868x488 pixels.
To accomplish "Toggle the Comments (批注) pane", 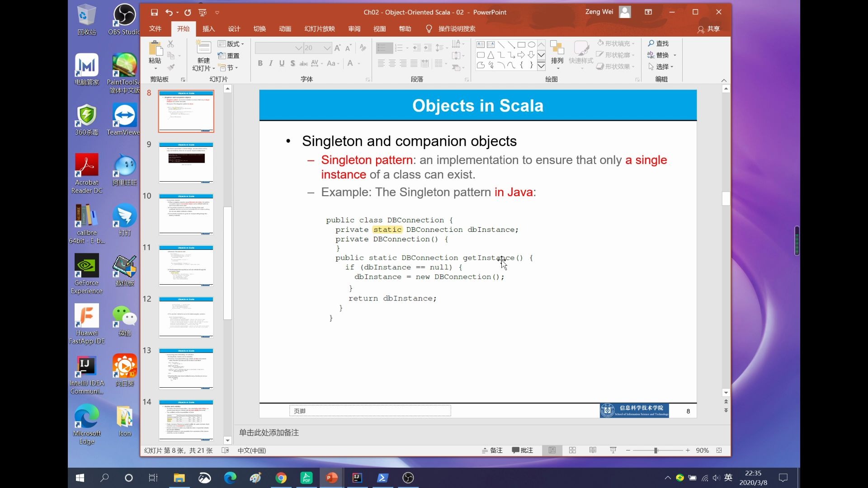I will pos(523,450).
